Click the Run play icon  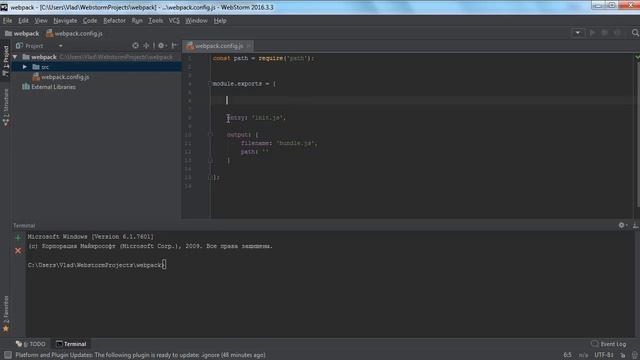pyautogui.click(x=592, y=33)
